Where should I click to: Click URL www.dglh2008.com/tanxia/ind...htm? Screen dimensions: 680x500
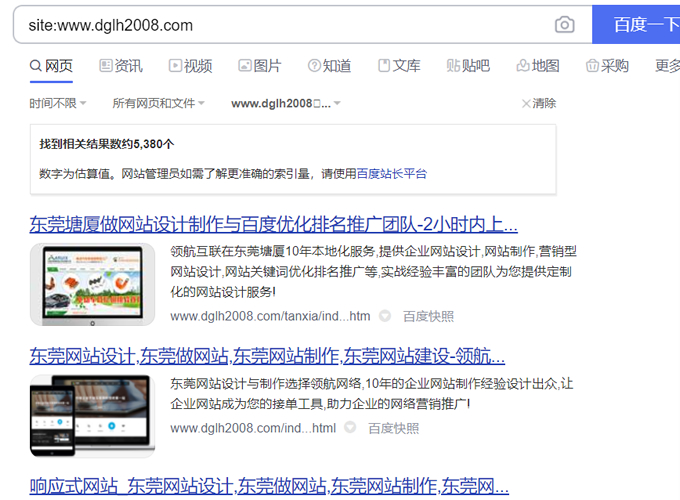click(x=270, y=316)
